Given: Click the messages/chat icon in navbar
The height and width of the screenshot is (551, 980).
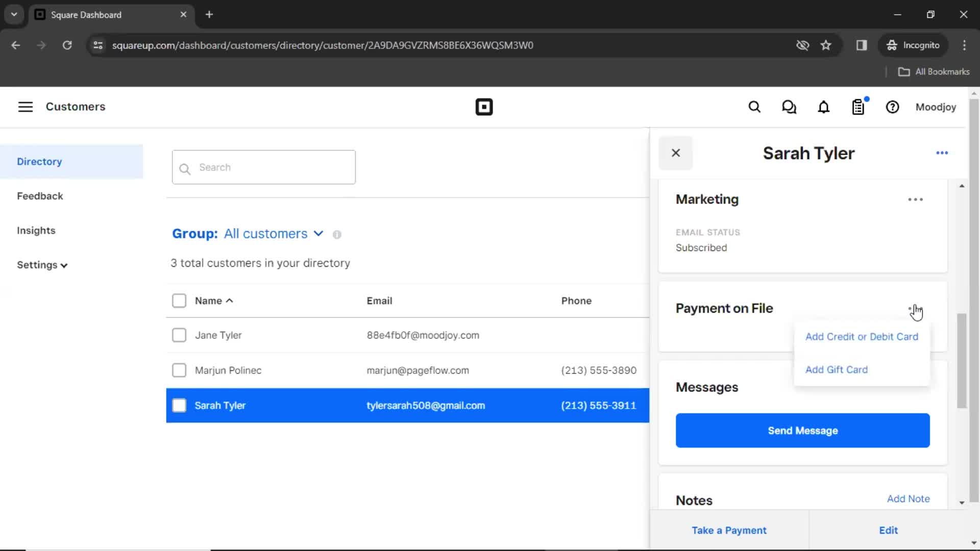Looking at the screenshot, I should pyautogui.click(x=790, y=107).
